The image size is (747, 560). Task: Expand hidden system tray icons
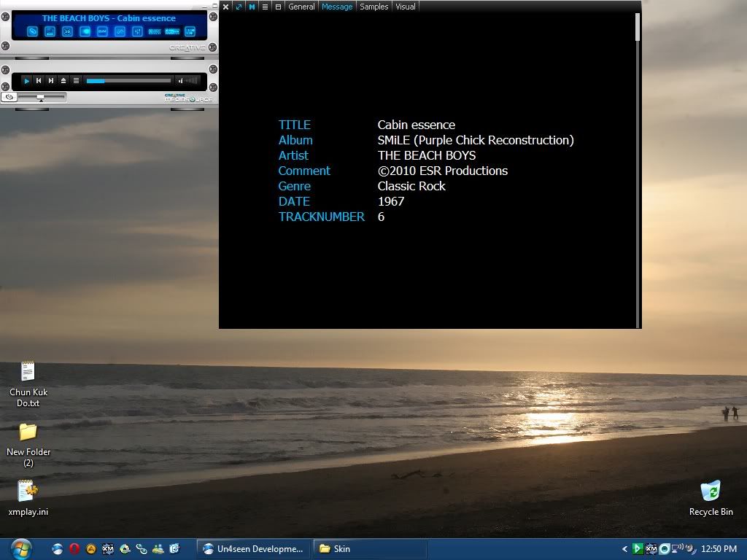pos(624,549)
